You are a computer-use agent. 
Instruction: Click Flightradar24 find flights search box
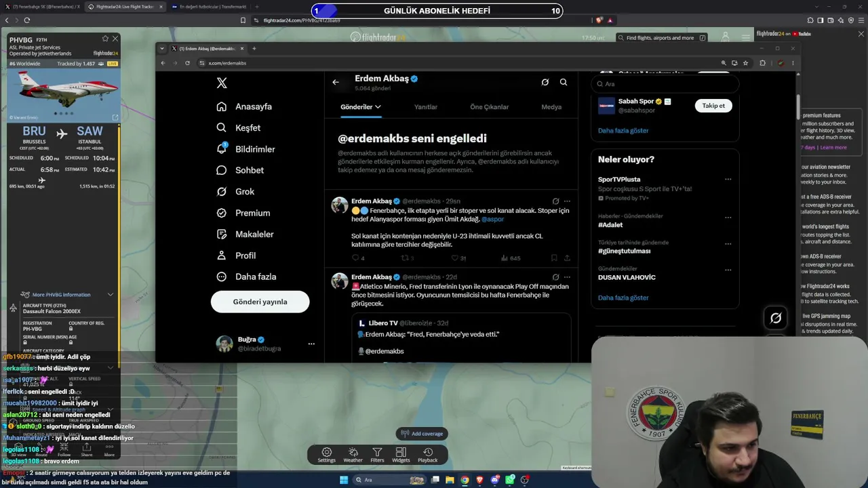pyautogui.click(x=662, y=38)
